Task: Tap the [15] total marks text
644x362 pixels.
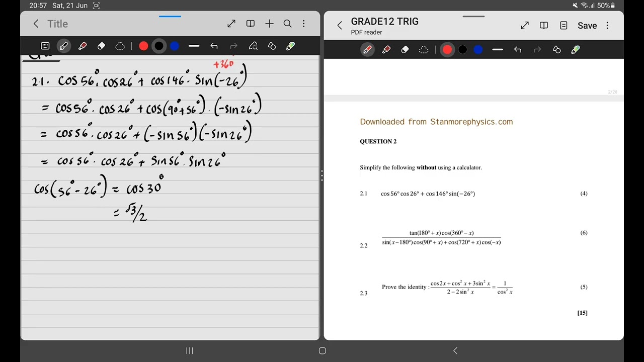Action: (582, 313)
